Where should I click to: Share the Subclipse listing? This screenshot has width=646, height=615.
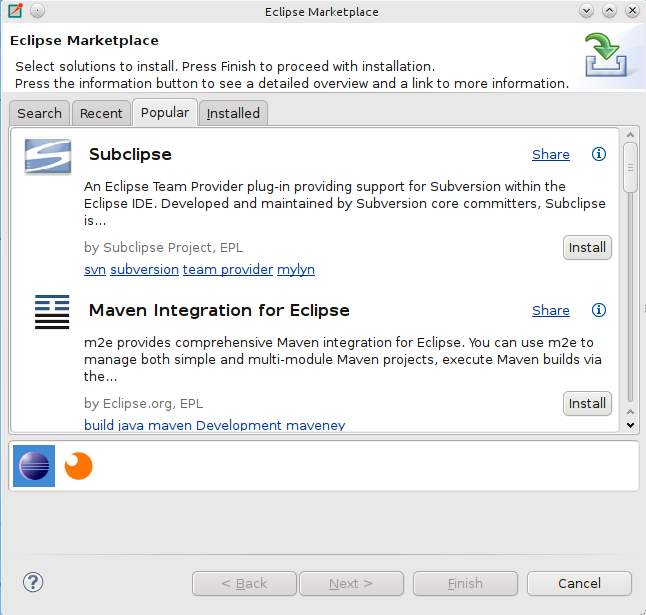[550, 154]
